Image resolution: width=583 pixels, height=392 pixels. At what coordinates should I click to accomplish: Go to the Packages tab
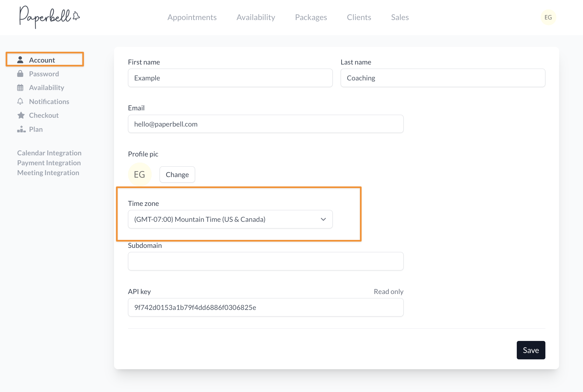coord(311,17)
